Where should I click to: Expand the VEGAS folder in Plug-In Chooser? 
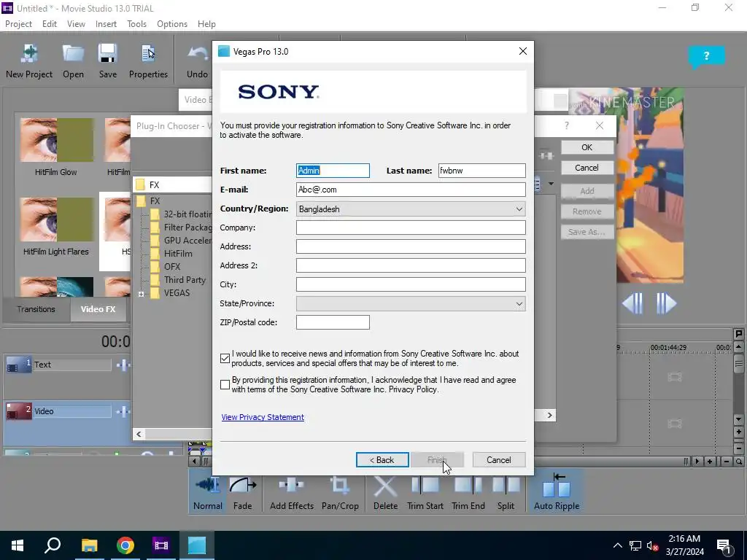(x=141, y=294)
